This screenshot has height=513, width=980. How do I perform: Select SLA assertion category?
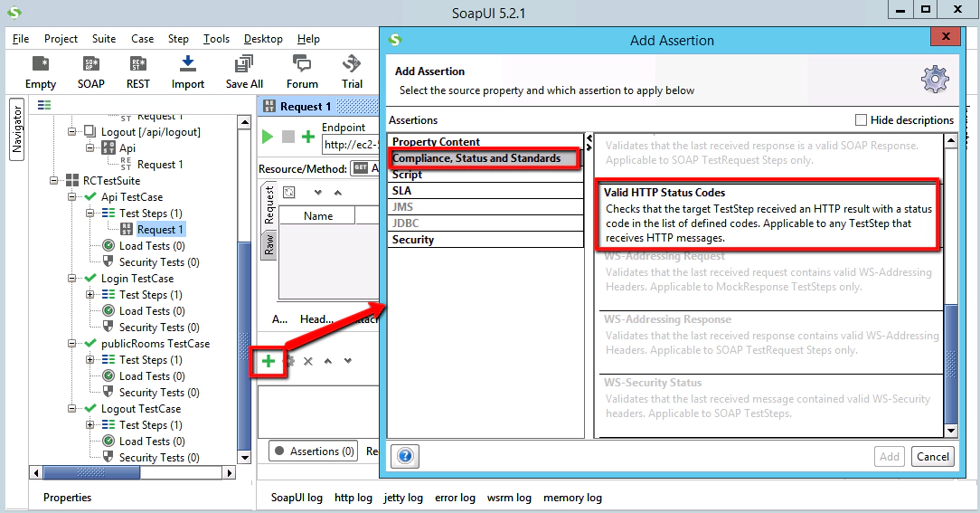click(485, 191)
